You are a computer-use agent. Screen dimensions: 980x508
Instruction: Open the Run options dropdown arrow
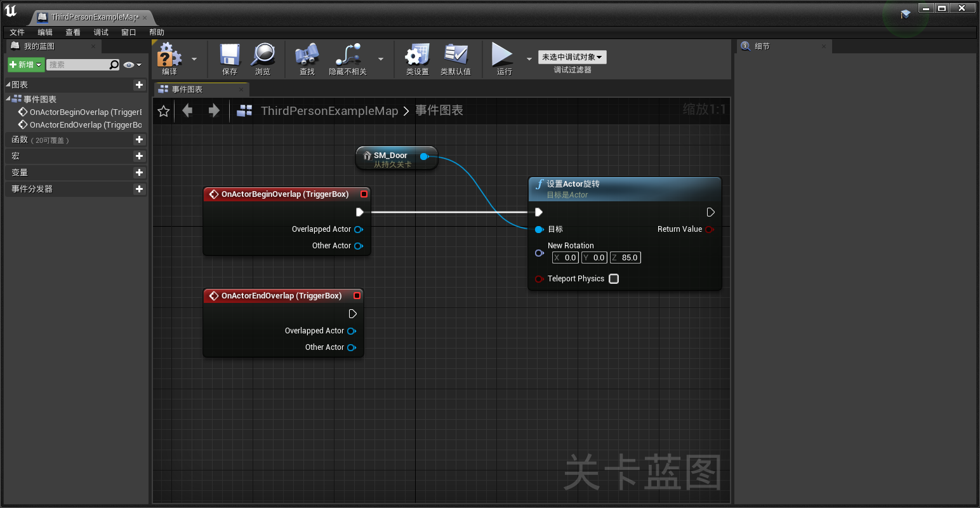pyautogui.click(x=529, y=59)
